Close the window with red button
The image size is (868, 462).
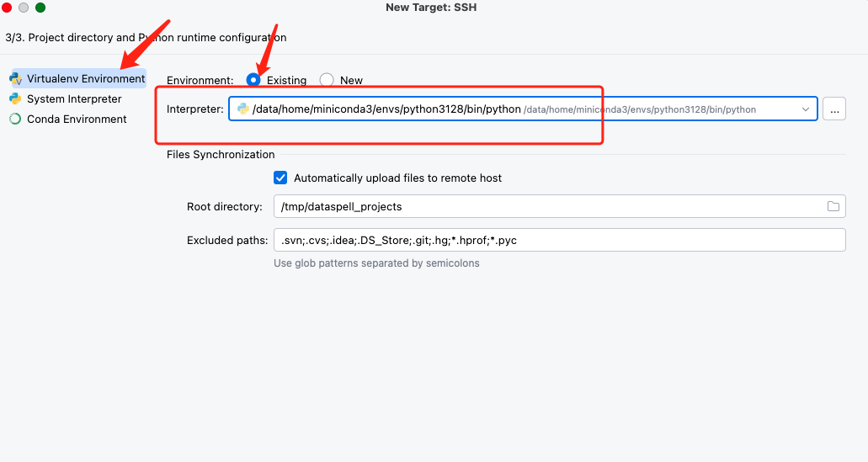[7, 8]
